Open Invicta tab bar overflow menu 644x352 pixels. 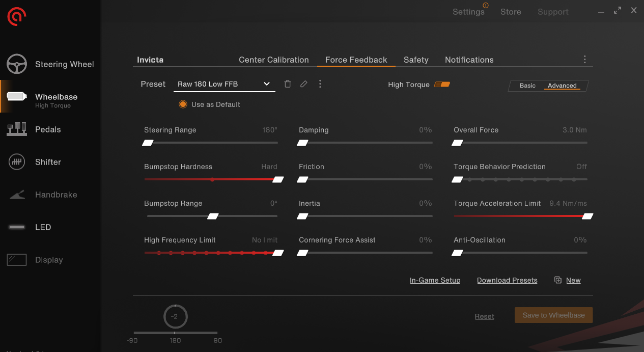click(585, 60)
